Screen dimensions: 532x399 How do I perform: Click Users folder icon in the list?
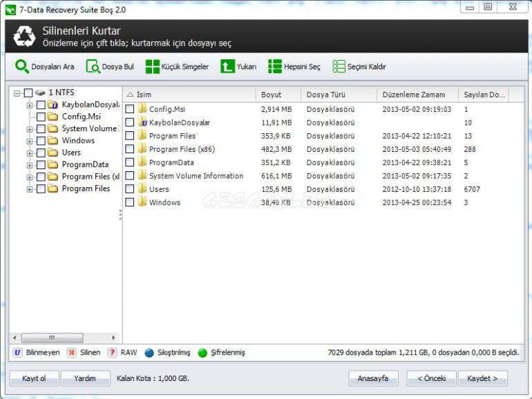click(x=142, y=189)
